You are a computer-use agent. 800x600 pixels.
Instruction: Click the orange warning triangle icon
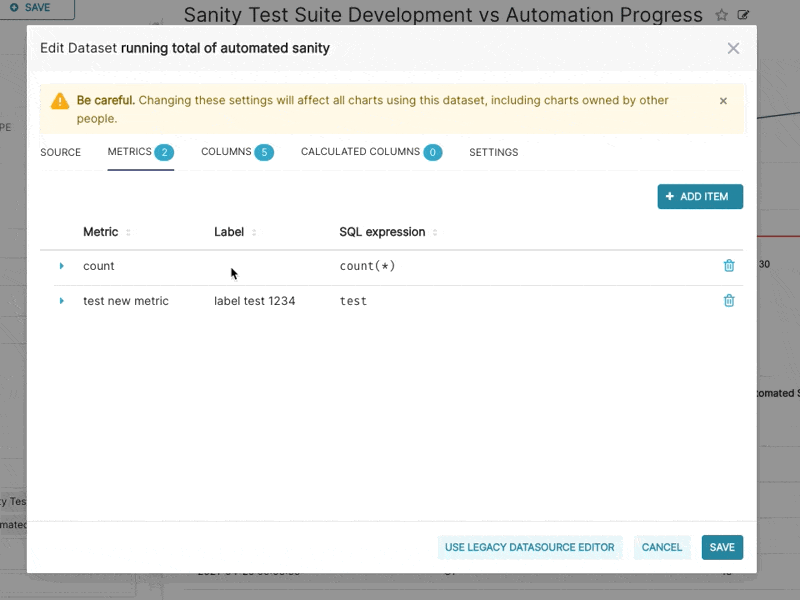coord(60,101)
